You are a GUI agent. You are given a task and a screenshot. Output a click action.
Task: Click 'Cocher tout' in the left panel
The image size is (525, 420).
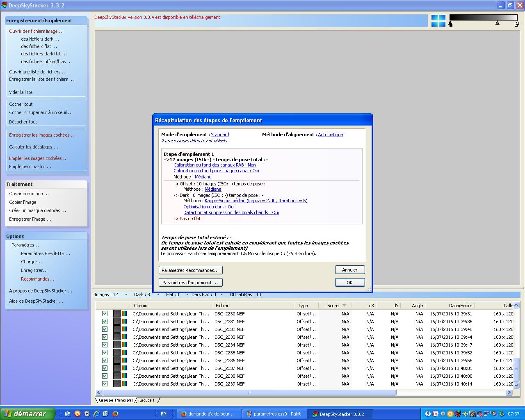click(x=21, y=104)
